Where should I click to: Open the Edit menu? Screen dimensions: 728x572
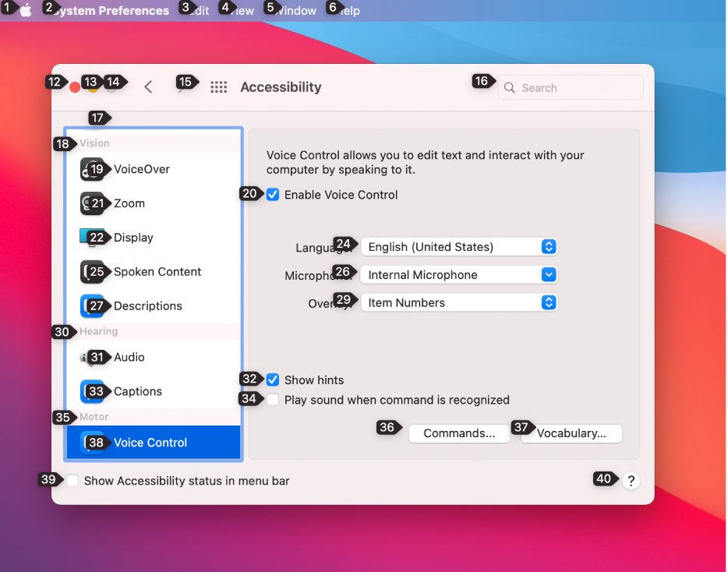point(199,11)
